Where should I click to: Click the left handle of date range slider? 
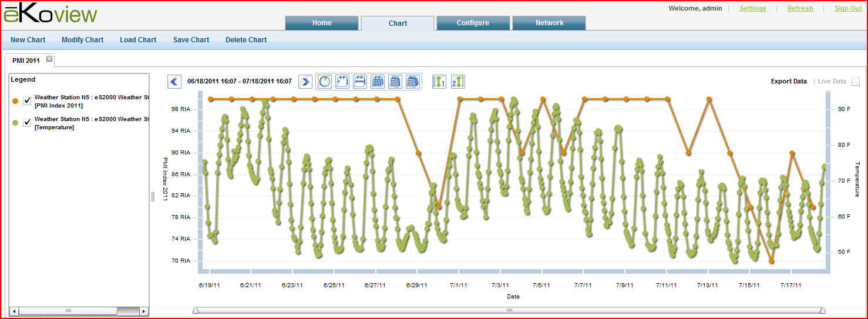(x=196, y=310)
